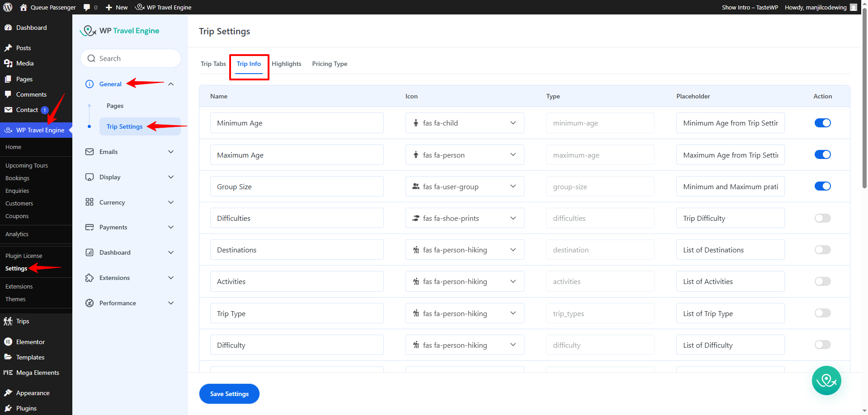Viewport: 868px width, 415px height.
Task: Open the Minimum Age icon dropdown
Action: (x=513, y=122)
